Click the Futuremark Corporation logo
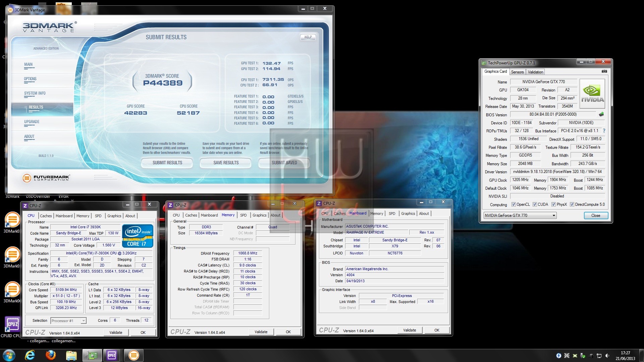 [x=46, y=178]
